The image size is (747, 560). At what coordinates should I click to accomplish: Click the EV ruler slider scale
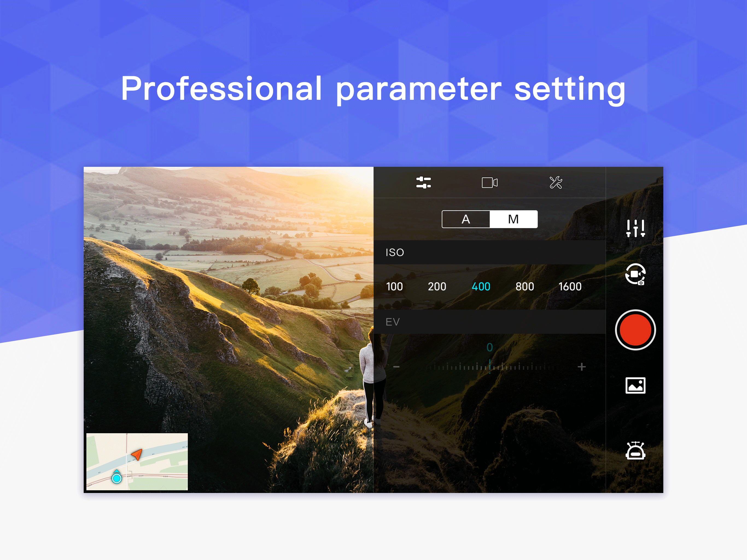click(490, 366)
